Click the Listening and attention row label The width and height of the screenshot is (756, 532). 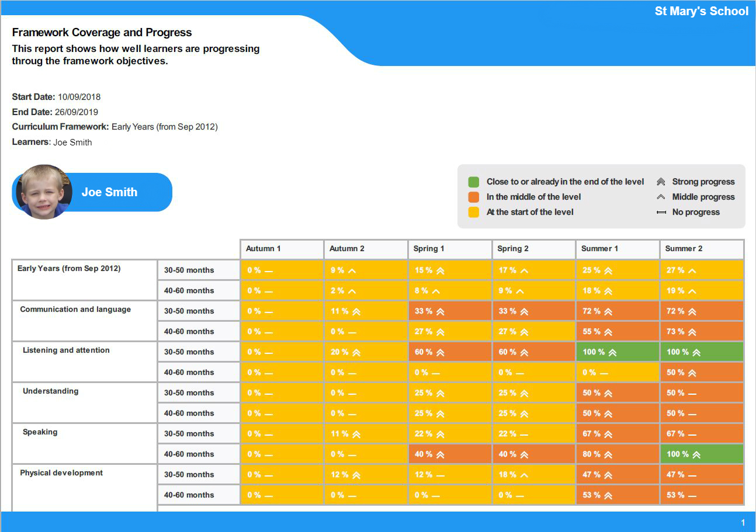pyautogui.click(x=66, y=350)
